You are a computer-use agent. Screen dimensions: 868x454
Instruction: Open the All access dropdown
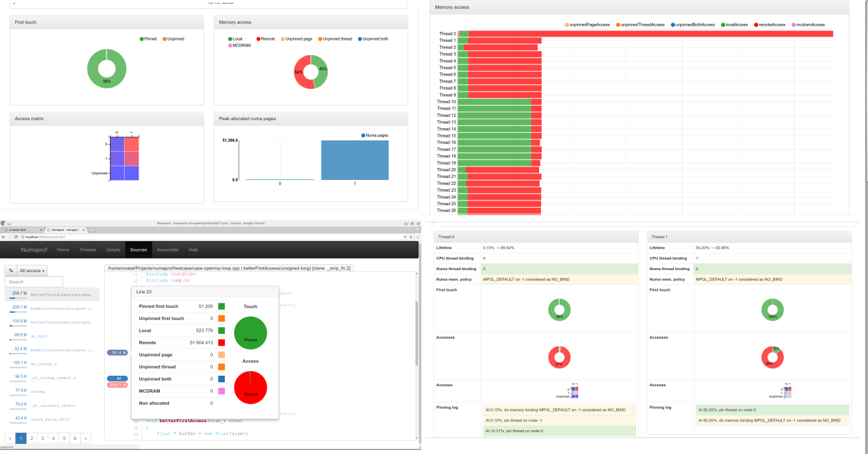[32, 271]
